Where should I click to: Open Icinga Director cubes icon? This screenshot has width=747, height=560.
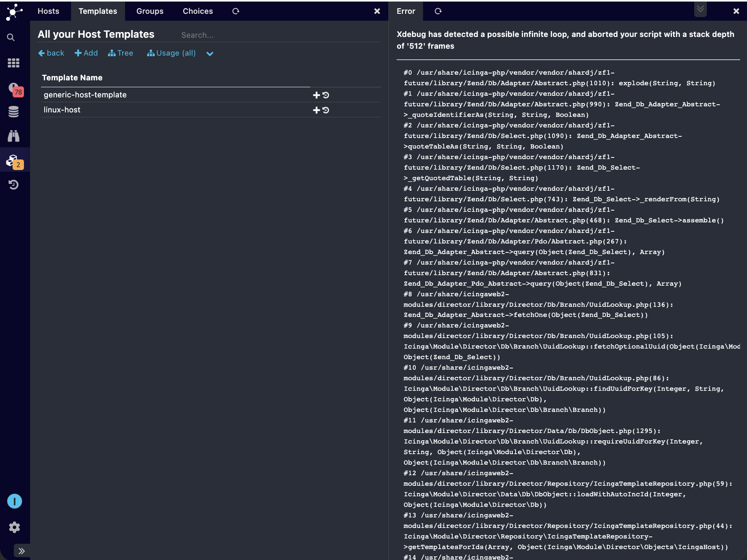(13, 161)
